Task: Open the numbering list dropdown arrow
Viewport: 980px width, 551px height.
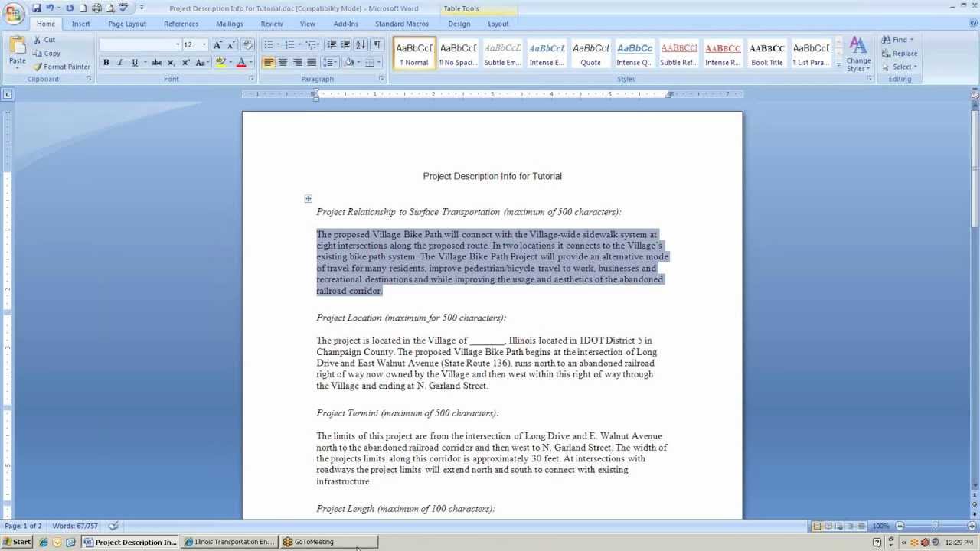Action: click(x=299, y=45)
